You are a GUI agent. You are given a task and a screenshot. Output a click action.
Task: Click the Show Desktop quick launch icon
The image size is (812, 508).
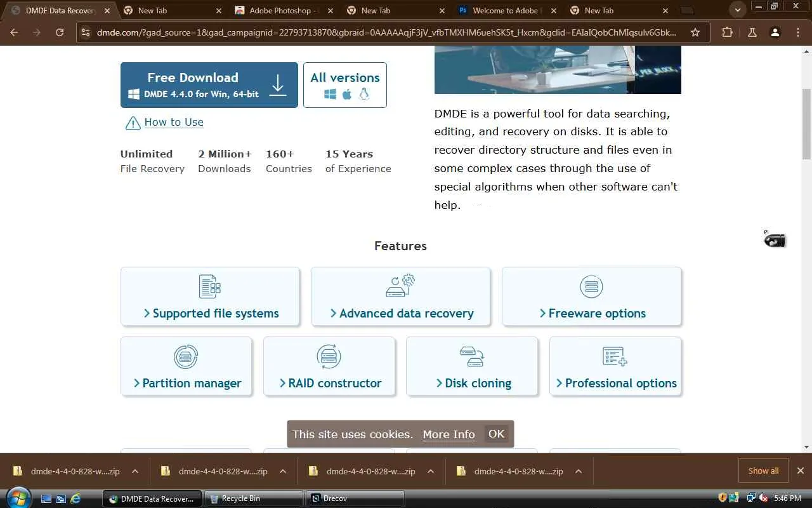point(46,498)
